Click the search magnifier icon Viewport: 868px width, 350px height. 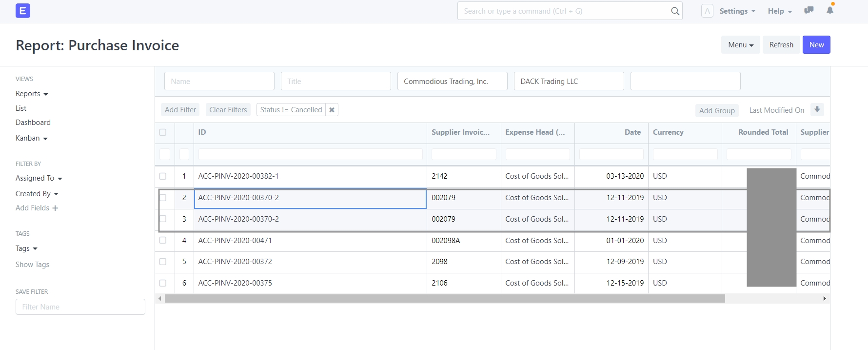click(675, 11)
